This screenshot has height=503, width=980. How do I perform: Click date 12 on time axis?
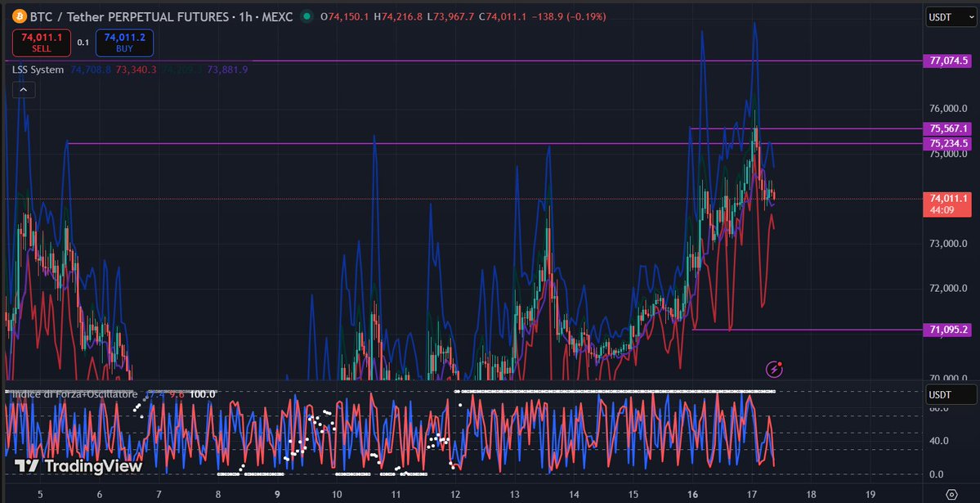click(x=455, y=494)
